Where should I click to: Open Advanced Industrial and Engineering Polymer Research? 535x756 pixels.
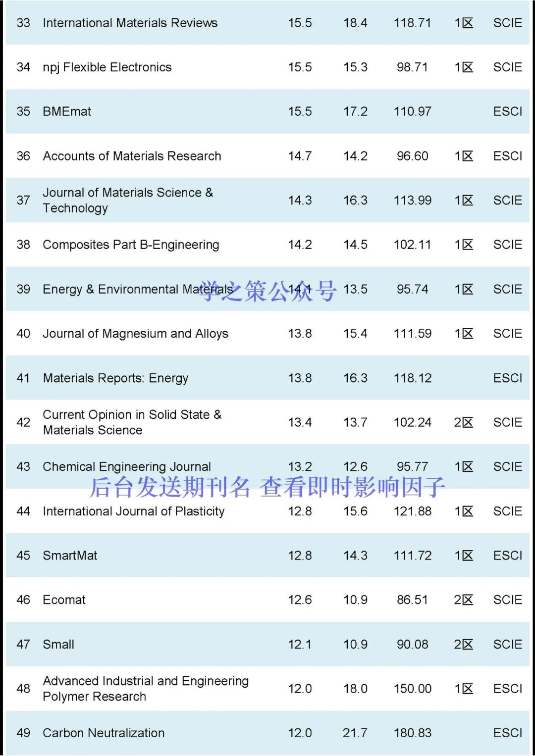pos(146,689)
